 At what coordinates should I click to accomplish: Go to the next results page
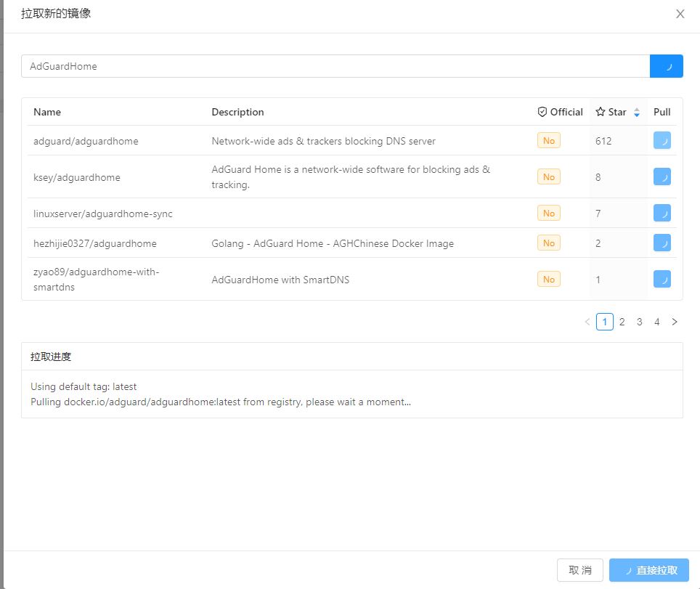(675, 322)
